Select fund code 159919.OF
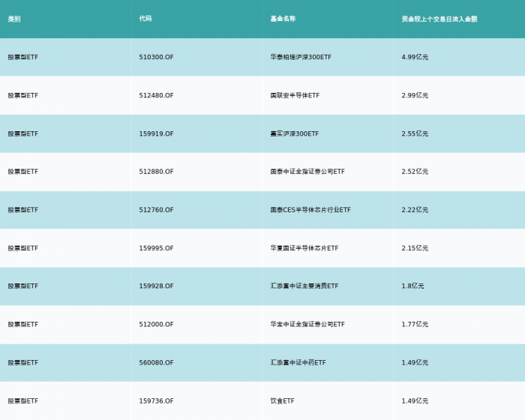Image resolution: width=525 pixels, height=420 pixels. pos(156,133)
